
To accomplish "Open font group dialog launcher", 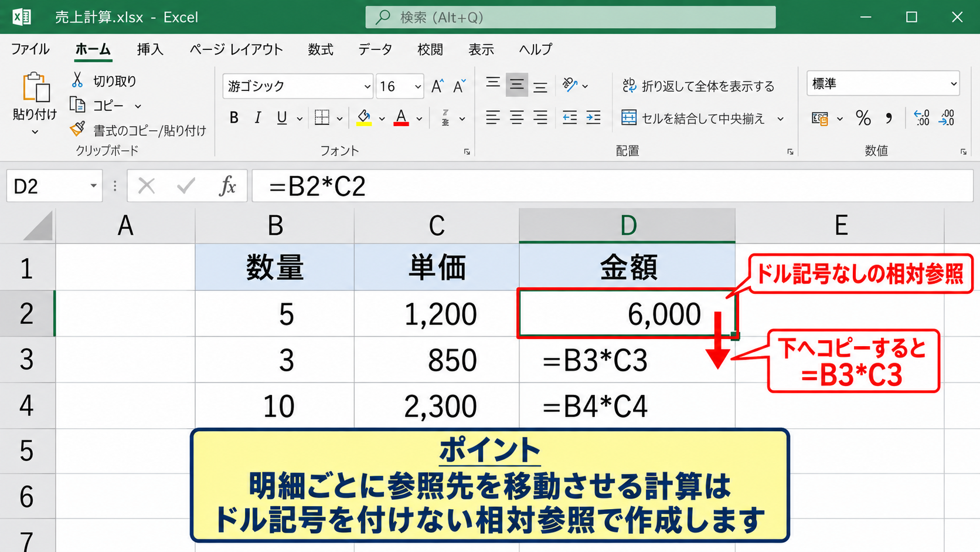I will coord(467,152).
